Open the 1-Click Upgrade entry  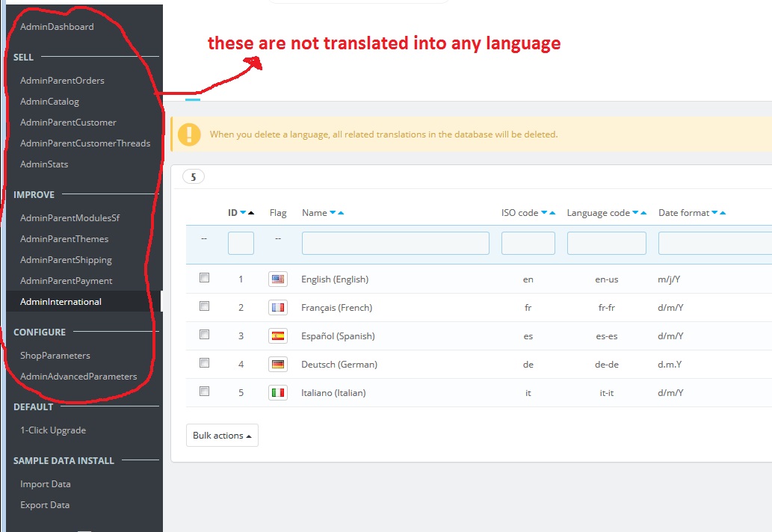click(x=52, y=430)
